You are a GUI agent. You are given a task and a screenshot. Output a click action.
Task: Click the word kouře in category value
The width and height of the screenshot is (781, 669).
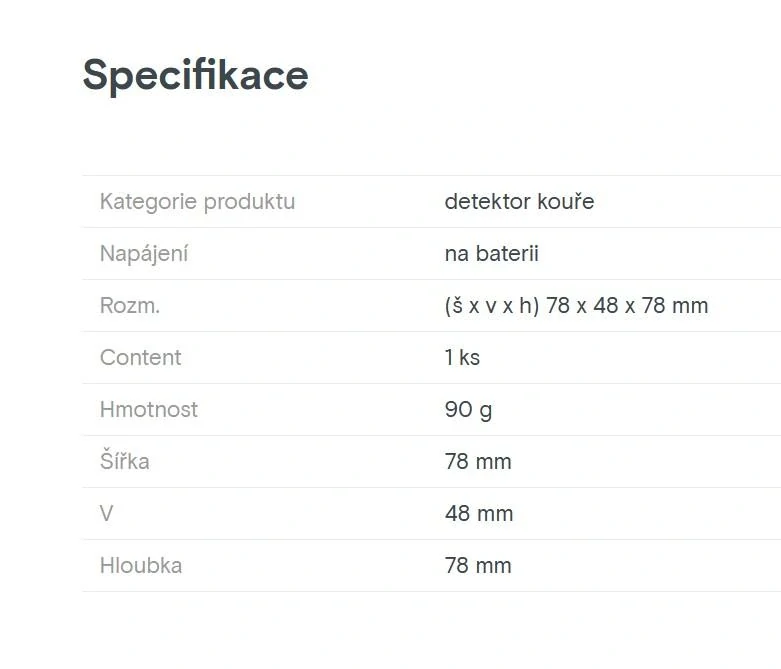tap(565, 202)
